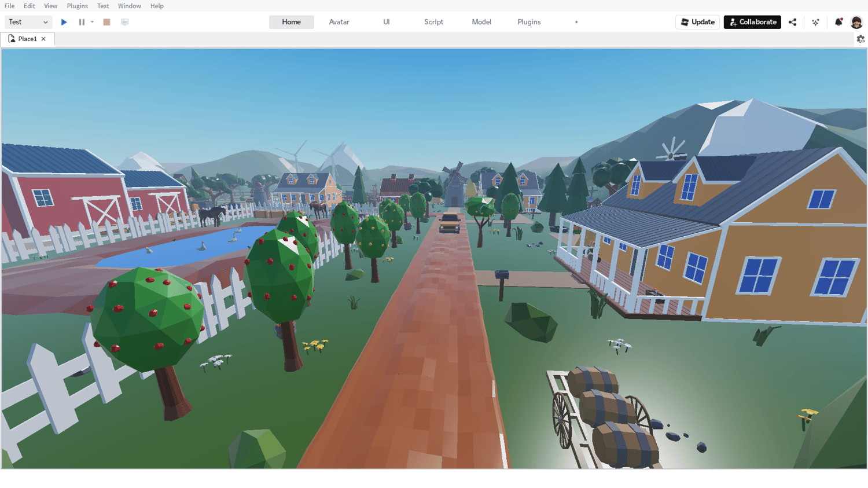Open the user avatar profile

[857, 22]
